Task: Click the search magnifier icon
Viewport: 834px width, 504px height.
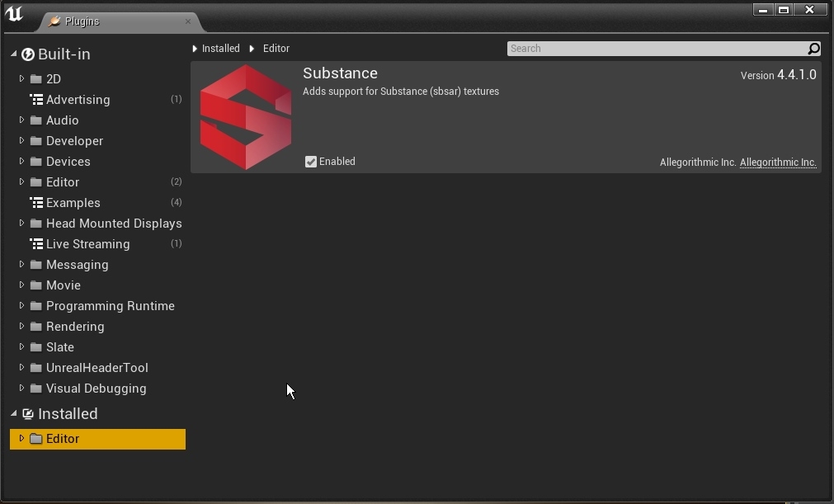Action: tap(813, 49)
